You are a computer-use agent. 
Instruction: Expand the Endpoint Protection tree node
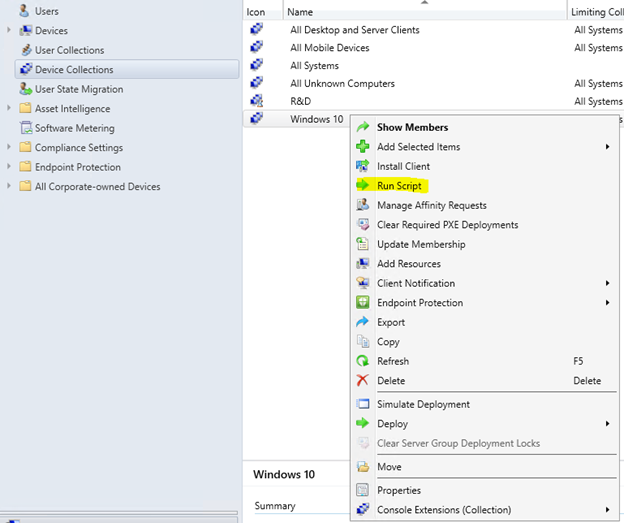point(9,167)
